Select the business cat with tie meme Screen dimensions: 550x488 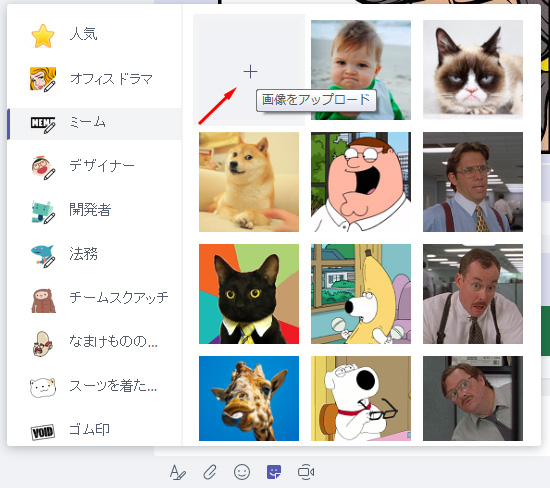(x=249, y=294)
